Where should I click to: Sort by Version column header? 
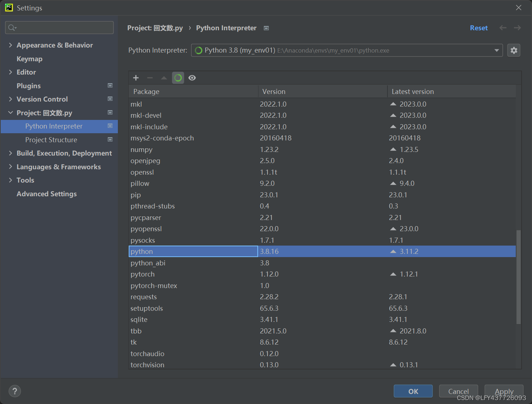click(323, 91)
